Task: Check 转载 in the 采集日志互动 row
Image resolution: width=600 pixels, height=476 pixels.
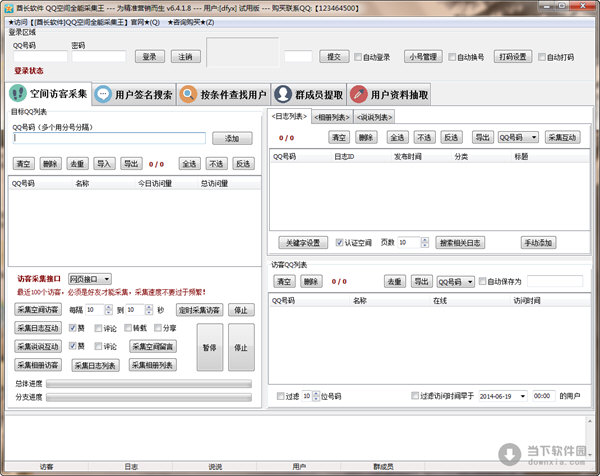Action: tap(128, 328)
